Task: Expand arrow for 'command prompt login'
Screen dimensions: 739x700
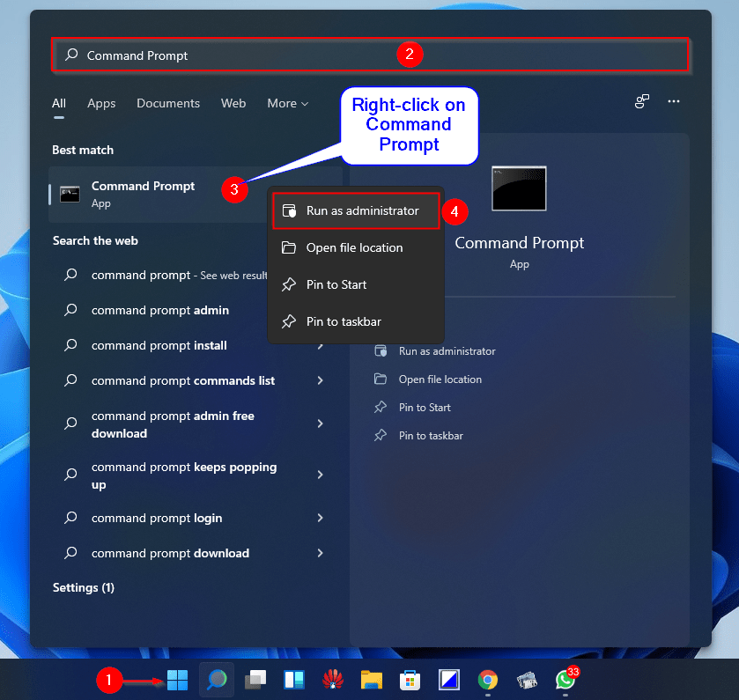Action: coord(321,518)
